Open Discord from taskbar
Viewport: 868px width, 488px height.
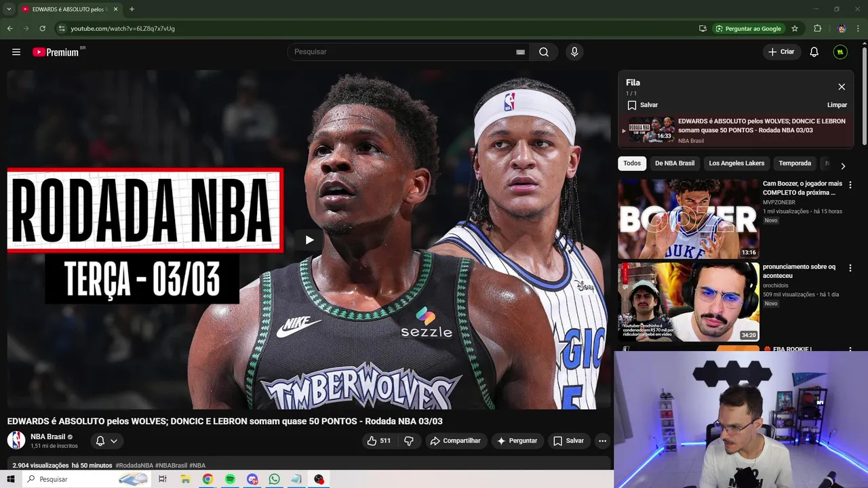pyautogui.click(x=252, y=479)
